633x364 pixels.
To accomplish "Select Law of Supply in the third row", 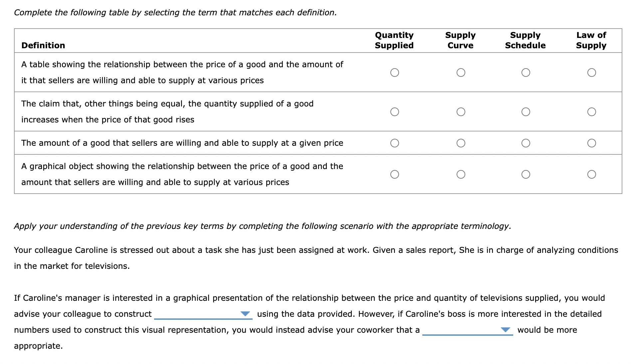I will coord(591,143).
